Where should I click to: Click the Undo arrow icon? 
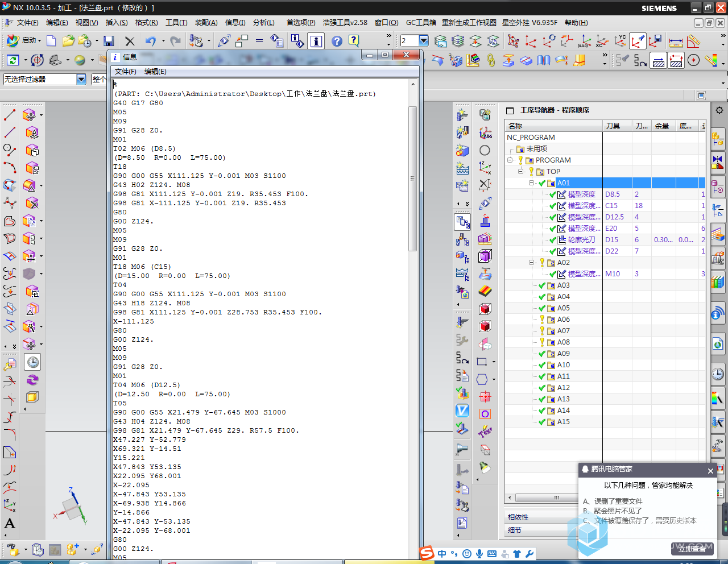(150, 41)
